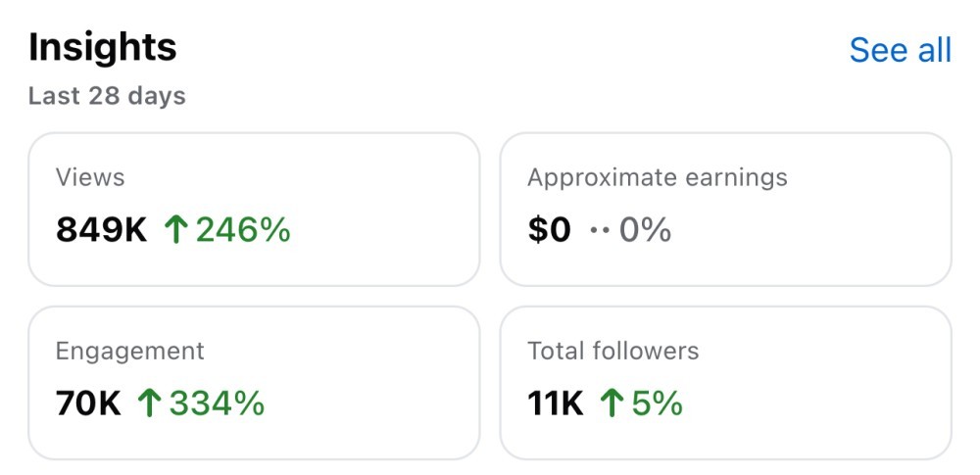Open the See all insights link
The height and width of the screenshot is (475, 980).
pyautogui.click(x=900, y=50)
